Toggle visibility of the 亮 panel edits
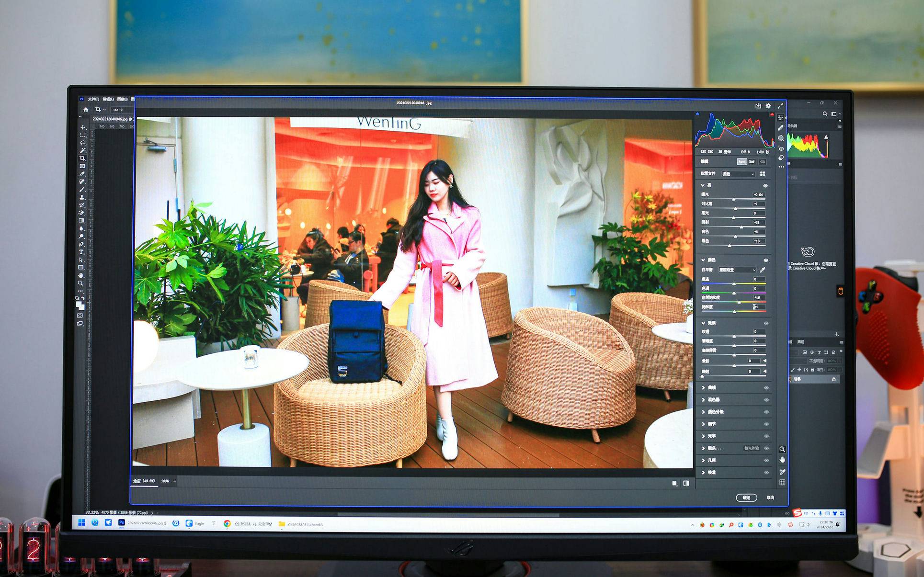This screenshot has width=924, height=577. click(765, 185)
